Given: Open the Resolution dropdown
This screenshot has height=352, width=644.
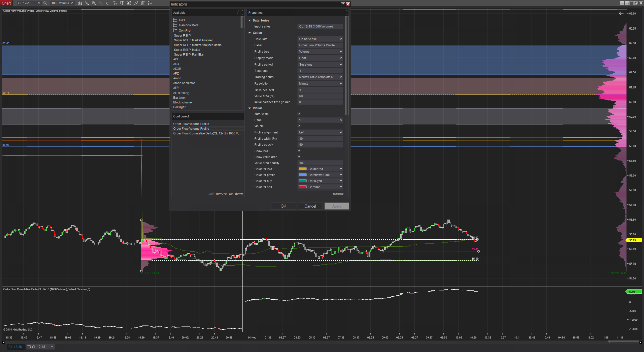Looking at the screenshot, I should (320, 84).
